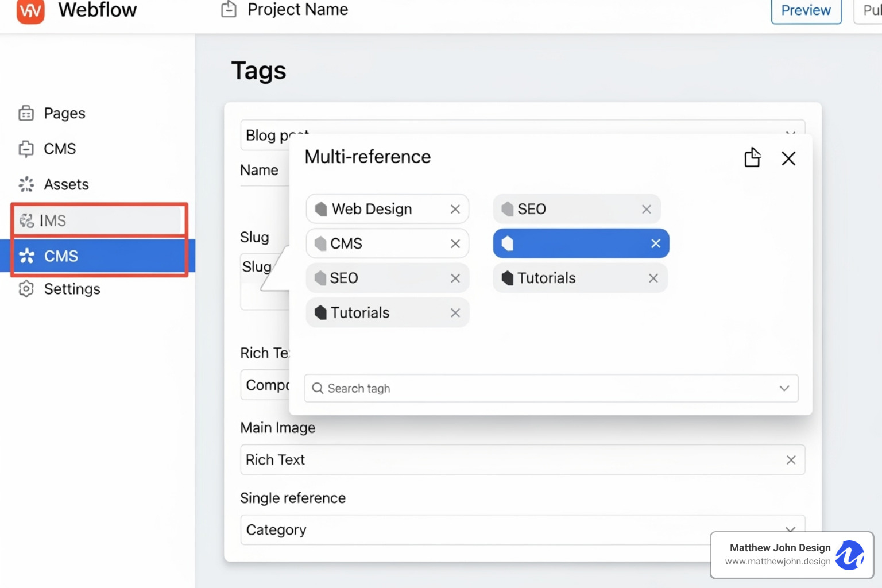Open the Assets sparkle icon
The height and width of the screenshot is (588, 882).
click(26, 184)
